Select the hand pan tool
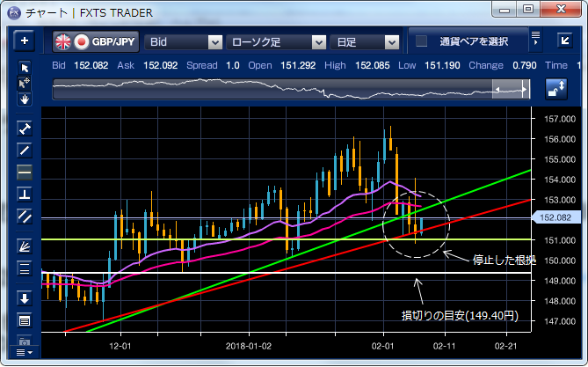This screenshot has width=588, height=367. coord(25,99)
